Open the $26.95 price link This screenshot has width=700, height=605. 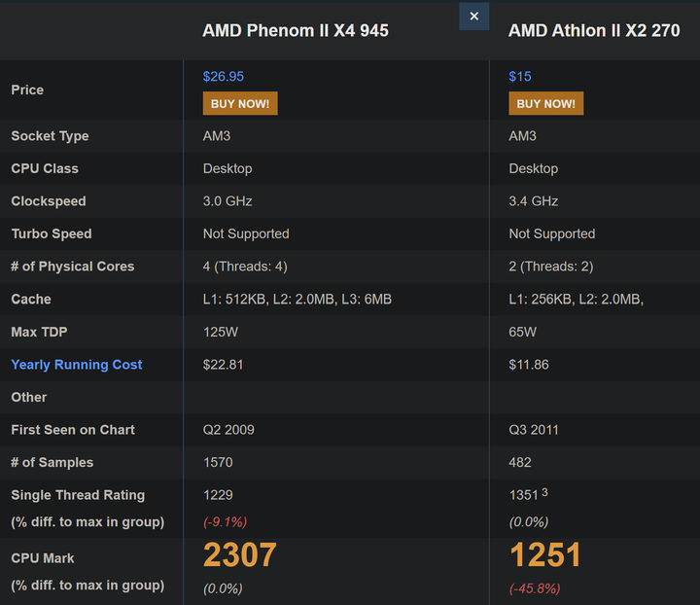[224, 76]
